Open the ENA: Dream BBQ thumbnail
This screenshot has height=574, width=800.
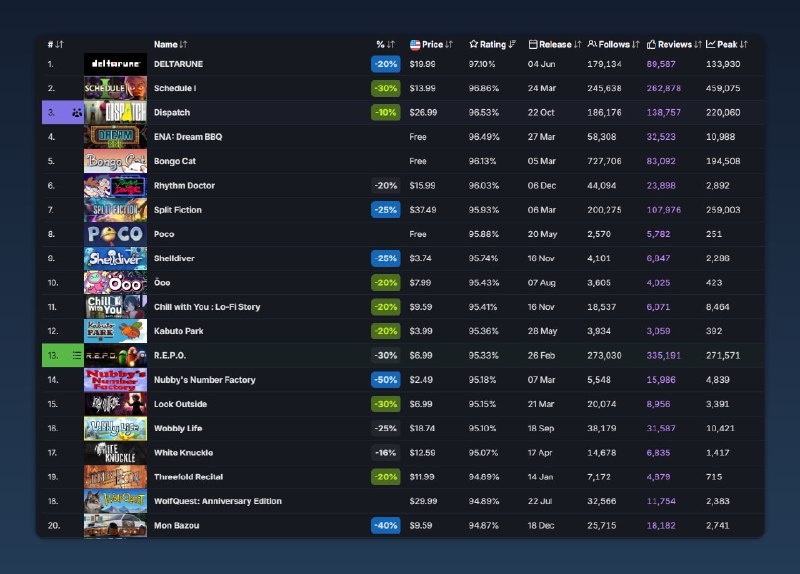115,137
